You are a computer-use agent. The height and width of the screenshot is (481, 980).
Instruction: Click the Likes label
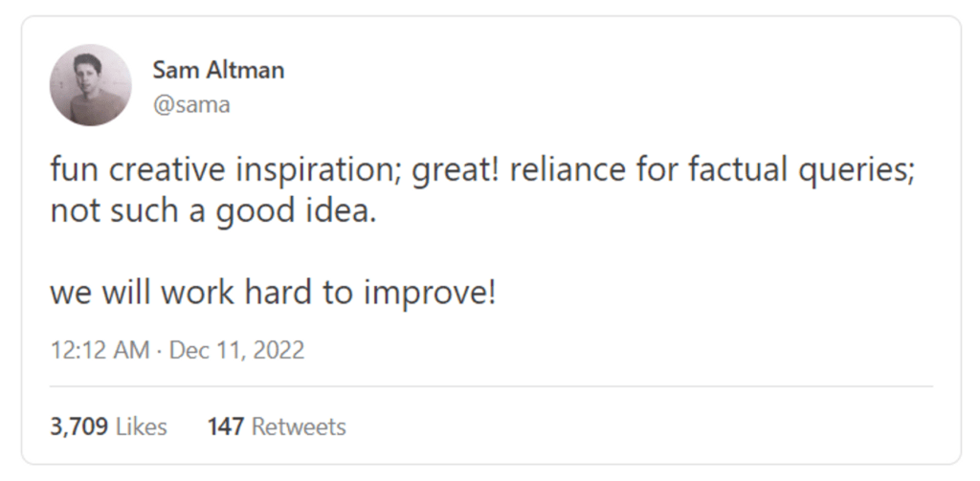click(x=141, y=426)
